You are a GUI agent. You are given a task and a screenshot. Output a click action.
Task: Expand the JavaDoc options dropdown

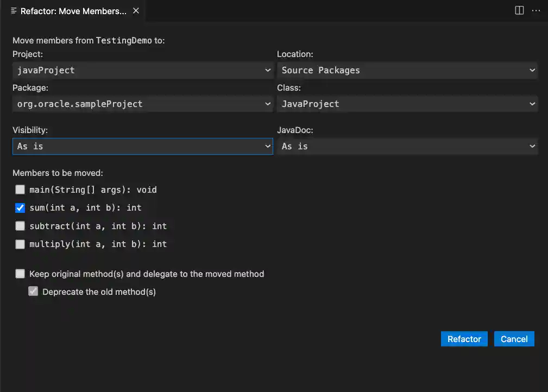tap(407, 146)
